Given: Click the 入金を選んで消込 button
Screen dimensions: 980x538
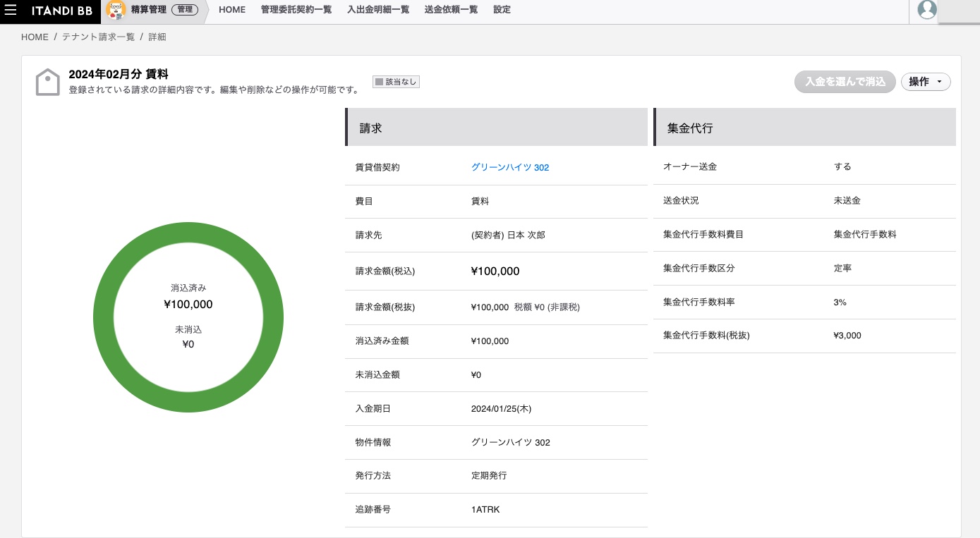Looking at the screenshot, I should pyautogui.click(x=845, y=82).
